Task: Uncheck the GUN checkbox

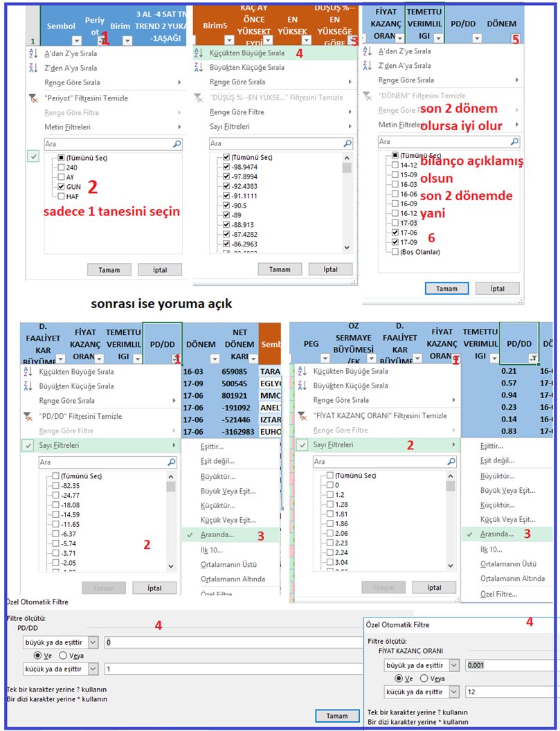Action: 61,186
